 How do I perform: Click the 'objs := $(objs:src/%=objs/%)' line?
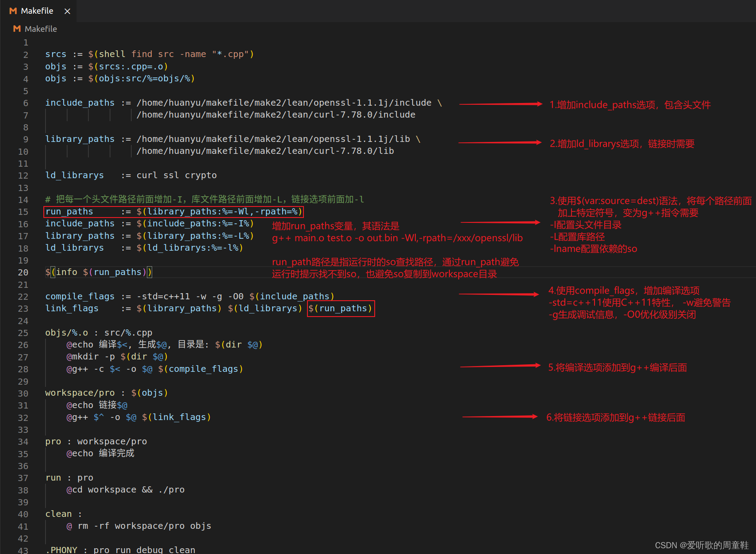120,78
